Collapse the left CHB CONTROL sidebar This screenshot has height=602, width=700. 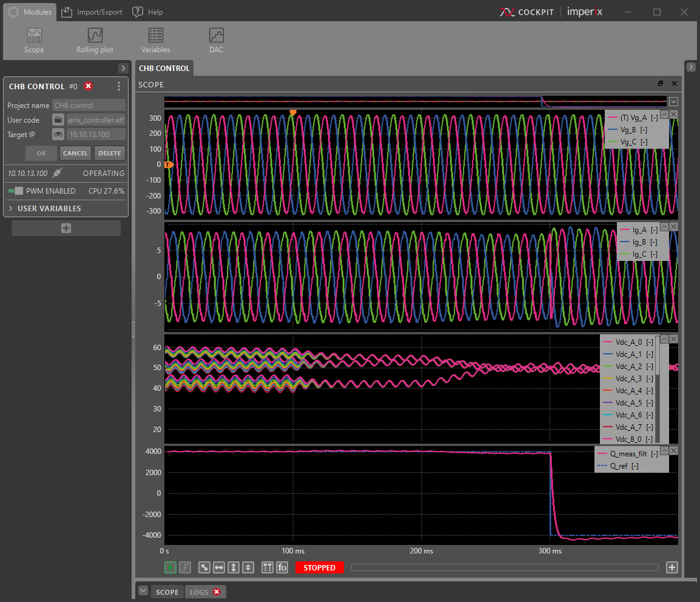[123, 68]
